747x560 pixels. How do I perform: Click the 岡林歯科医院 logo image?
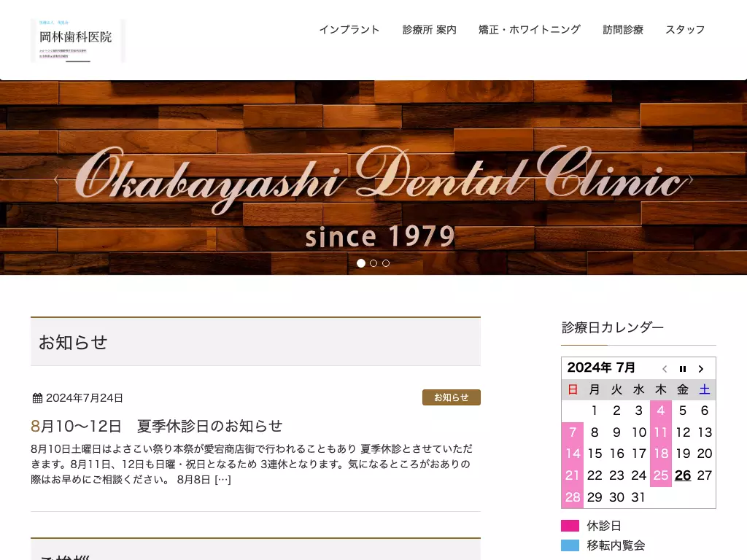pyautogui.click(x=78, y=41)
